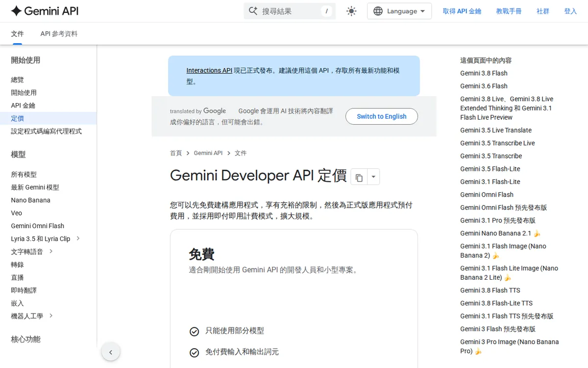This screenshot has width=588, height=368.
Task: Open API 金鑰 sidebar item
Action: 23,105
